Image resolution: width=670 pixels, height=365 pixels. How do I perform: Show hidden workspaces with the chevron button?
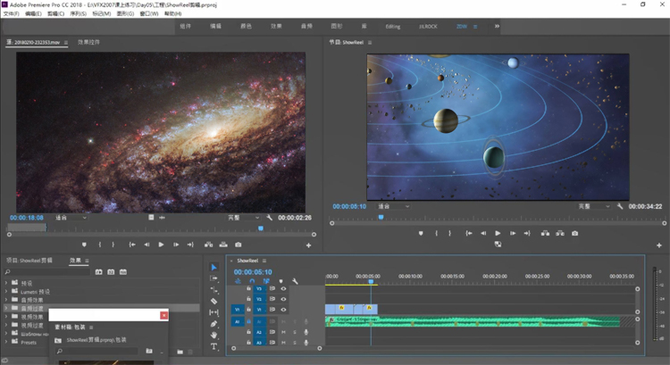pos(497,26)
